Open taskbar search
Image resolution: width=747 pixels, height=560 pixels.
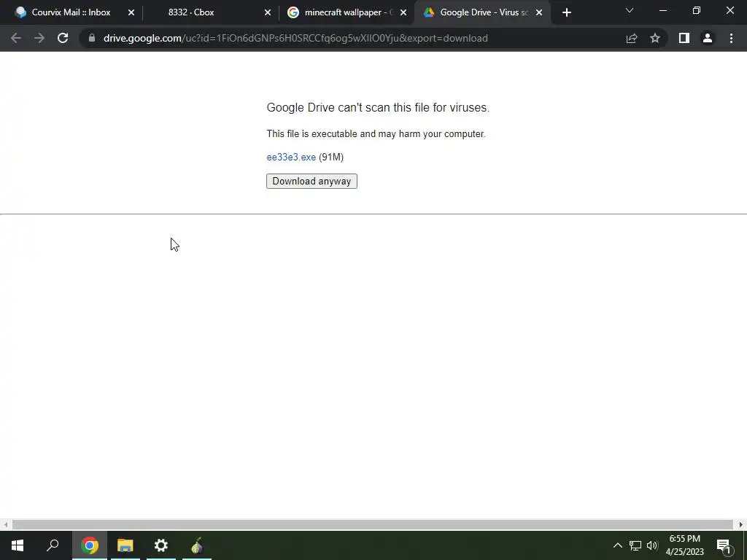tap(53, 545)
